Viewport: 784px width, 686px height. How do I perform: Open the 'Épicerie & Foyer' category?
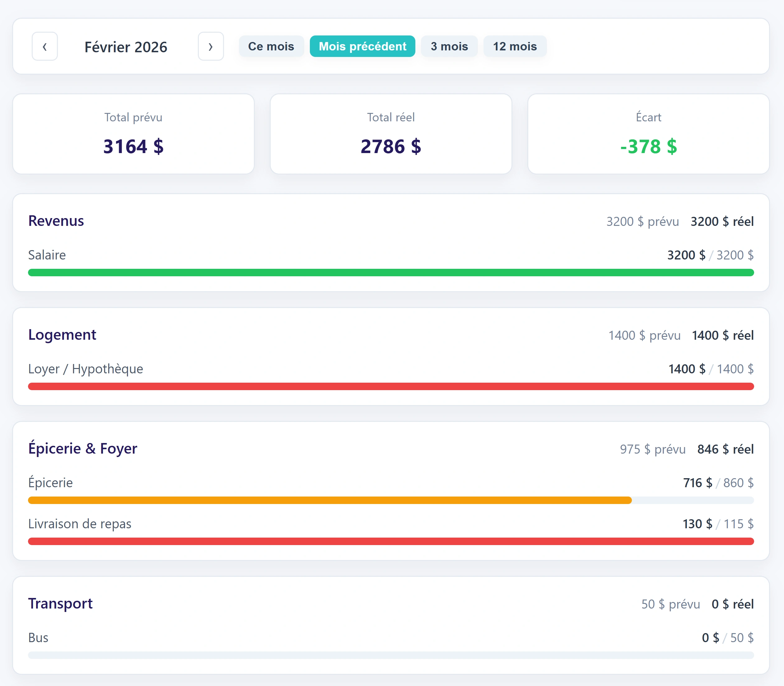click(83, 448)
